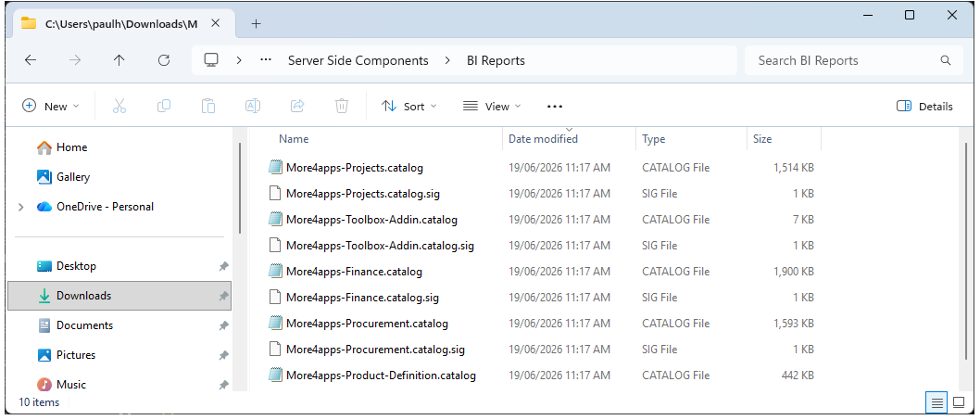Add a new tab with plus button

[256, 24]
